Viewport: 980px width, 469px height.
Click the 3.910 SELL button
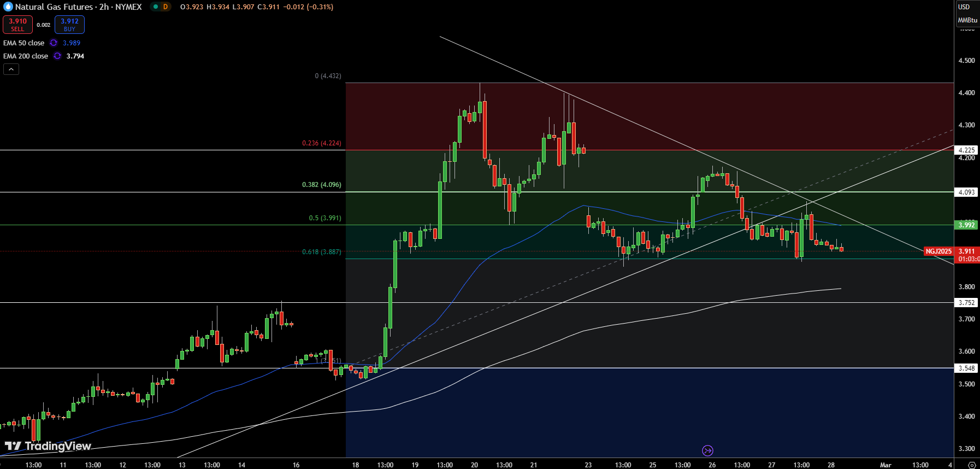[x=17, y=25]
